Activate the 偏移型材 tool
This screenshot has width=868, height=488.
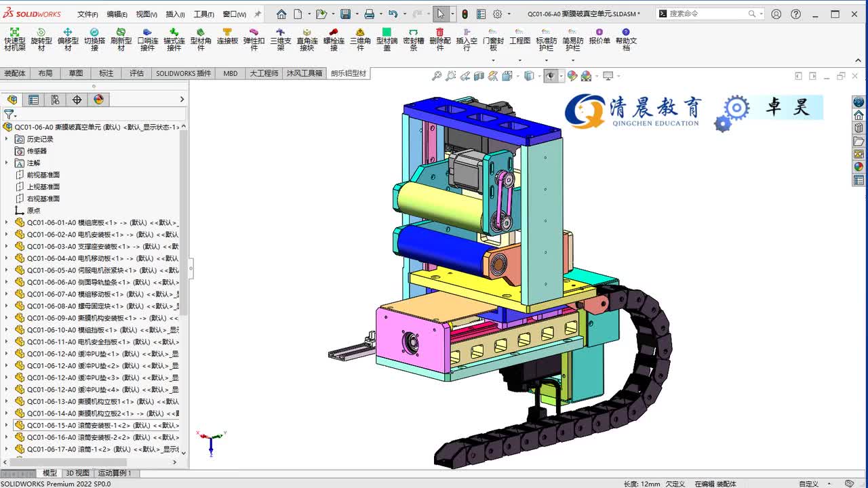click(x=68, y=39)
